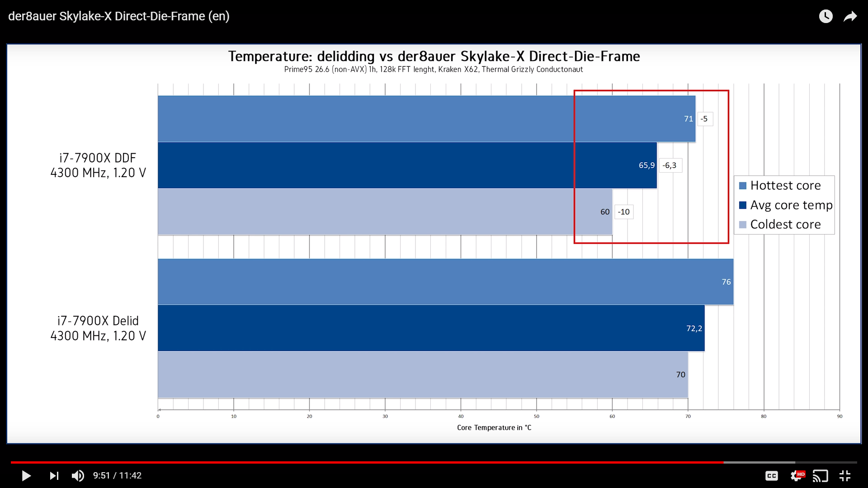Toggle closed captions

click(772, 476)
